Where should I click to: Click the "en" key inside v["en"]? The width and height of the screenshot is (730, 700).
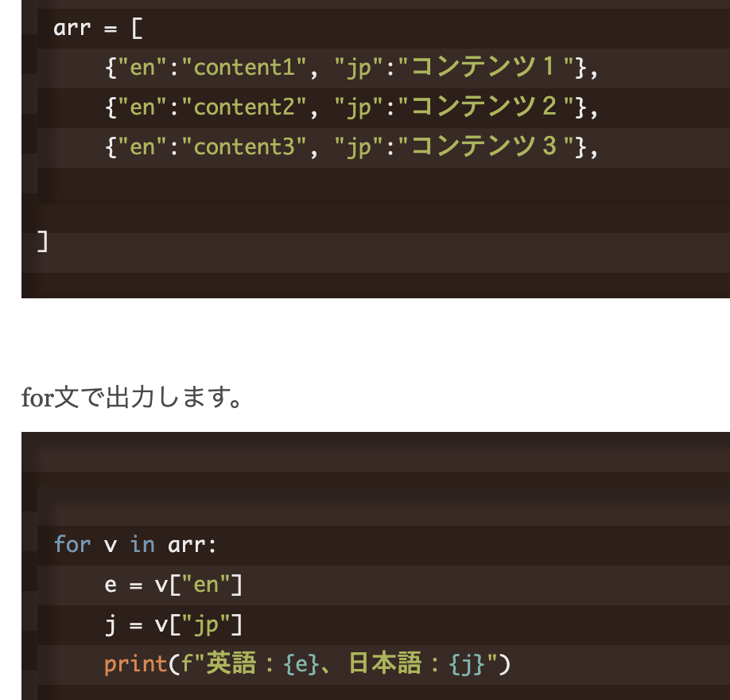tap(205, 585)
